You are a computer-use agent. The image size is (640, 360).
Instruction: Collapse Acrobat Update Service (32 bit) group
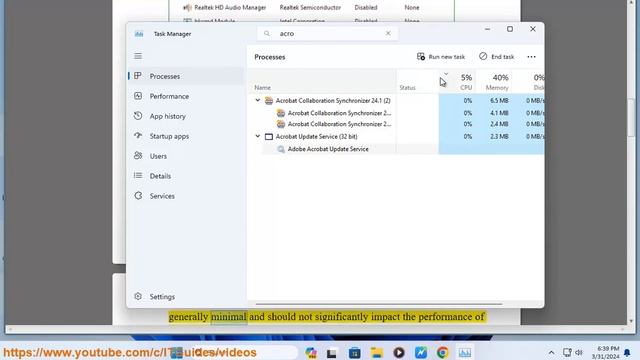(258, 136)
